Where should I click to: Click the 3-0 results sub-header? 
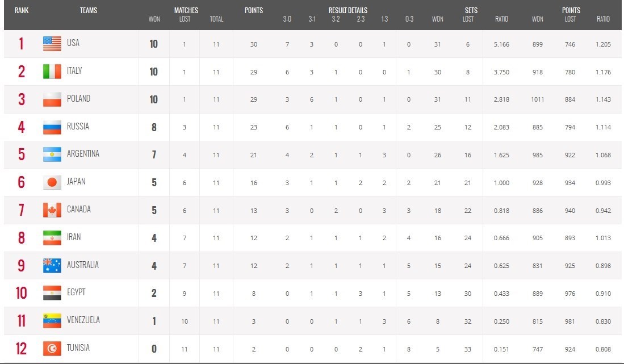pyautogui.click(x=287, y=19)
